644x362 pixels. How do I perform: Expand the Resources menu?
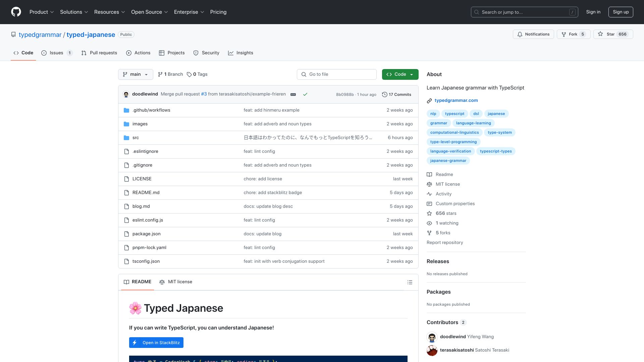coord(110,12)
